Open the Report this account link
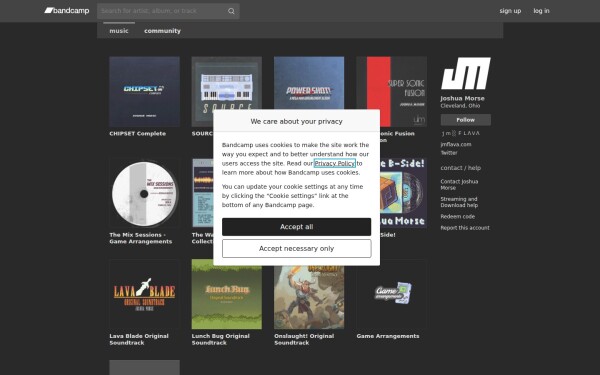Viewport: 600px width, 375px height. tap(465, 228)
